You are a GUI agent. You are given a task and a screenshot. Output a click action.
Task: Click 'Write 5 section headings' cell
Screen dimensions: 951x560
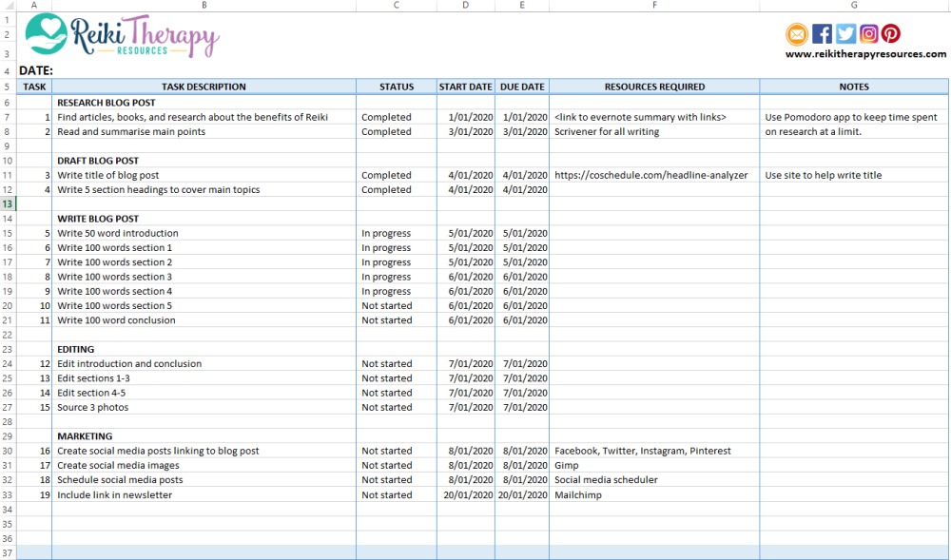coord(204,190)
